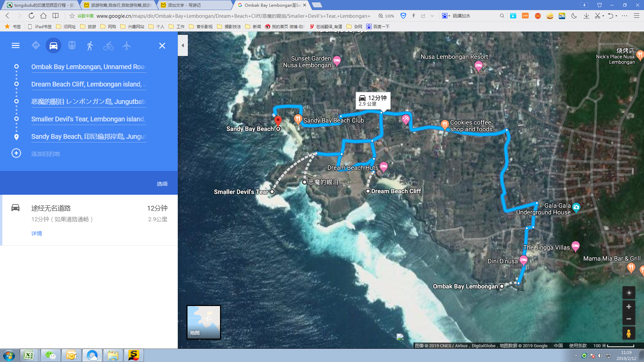Select the flights travel mode

[x=126, y=45]
